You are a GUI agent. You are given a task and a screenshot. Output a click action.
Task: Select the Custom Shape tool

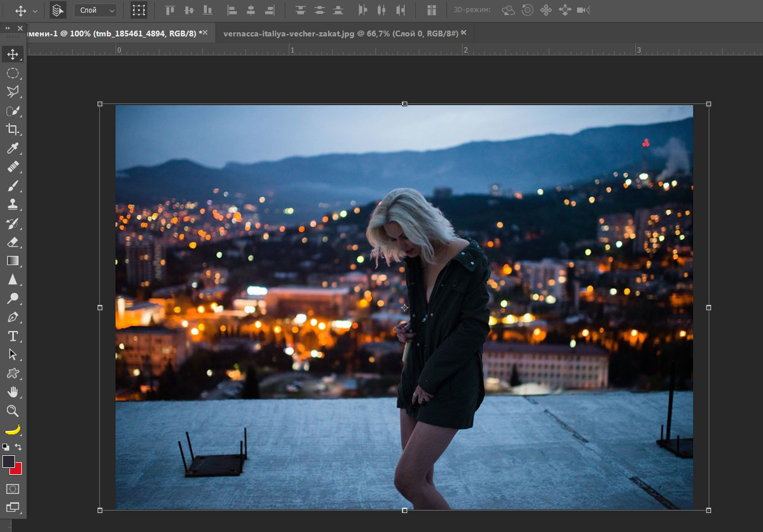point(13,373)
